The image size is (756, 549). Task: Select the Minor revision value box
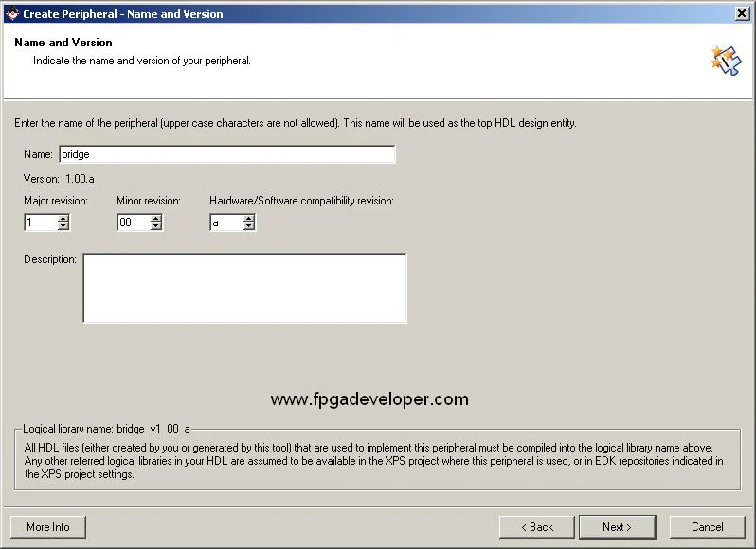[133, 223]
